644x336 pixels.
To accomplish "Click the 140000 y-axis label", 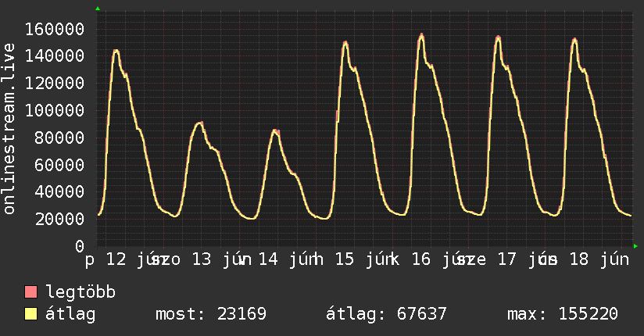I will pyautogui.click(x=55, y=55).
